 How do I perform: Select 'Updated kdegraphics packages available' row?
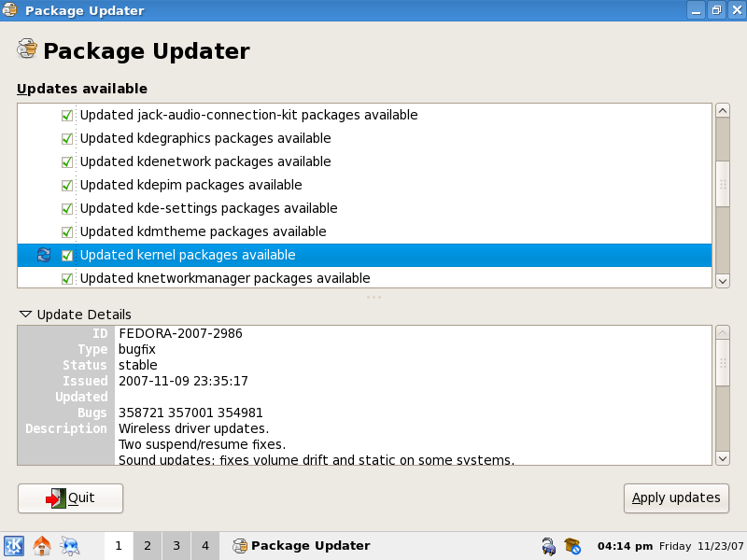click(x=364, y=138)
